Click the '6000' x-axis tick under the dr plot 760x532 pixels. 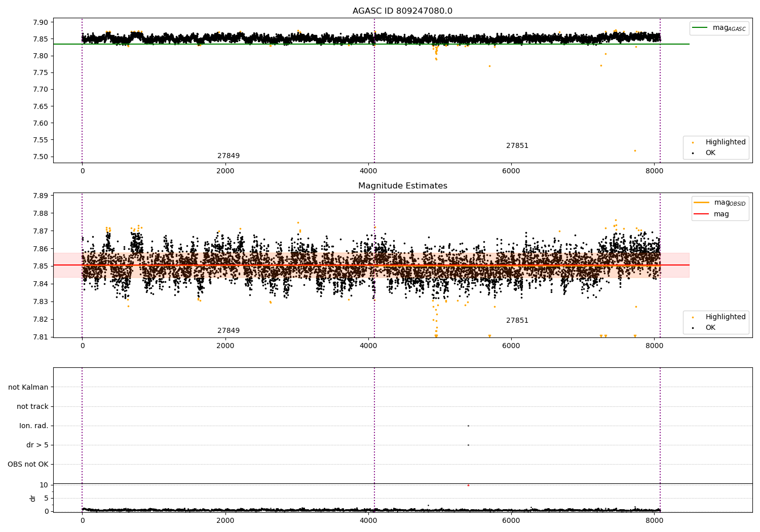[x=511, y=520]
